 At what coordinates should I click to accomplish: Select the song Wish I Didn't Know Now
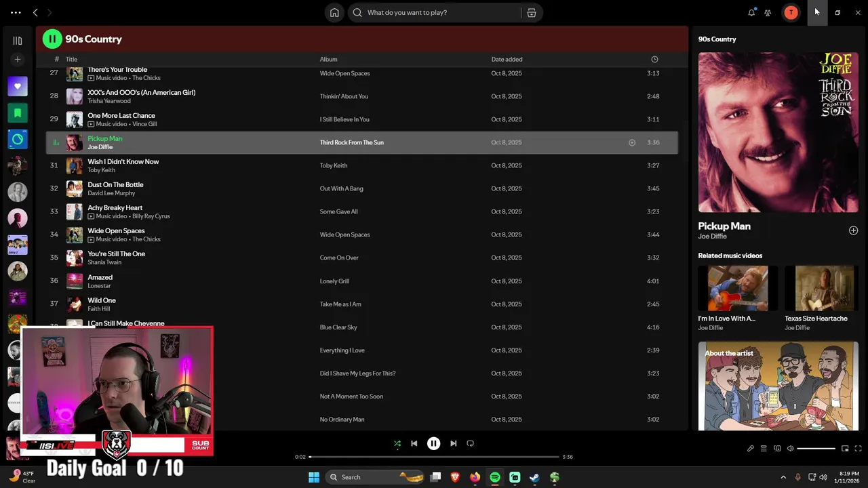[123, 161]
